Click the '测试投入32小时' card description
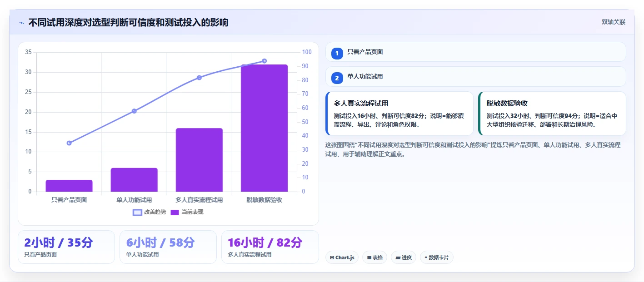 point(552,120)
